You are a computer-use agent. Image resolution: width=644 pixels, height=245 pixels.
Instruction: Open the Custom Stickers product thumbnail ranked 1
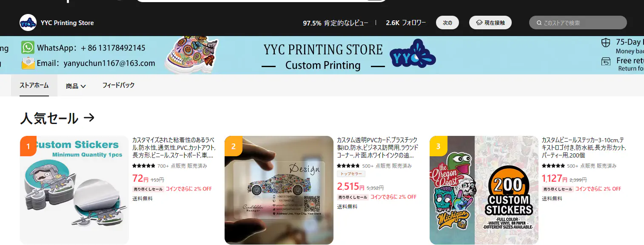(74, 190)
